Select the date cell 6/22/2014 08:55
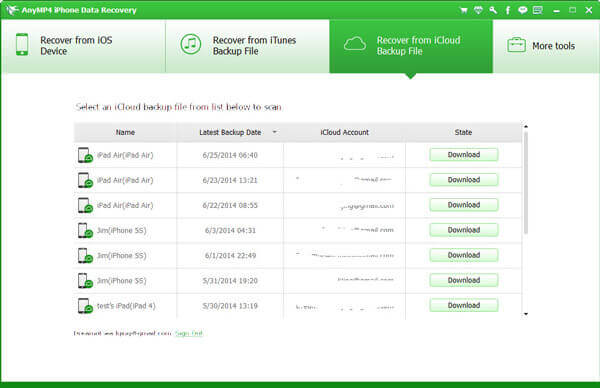 230,205
